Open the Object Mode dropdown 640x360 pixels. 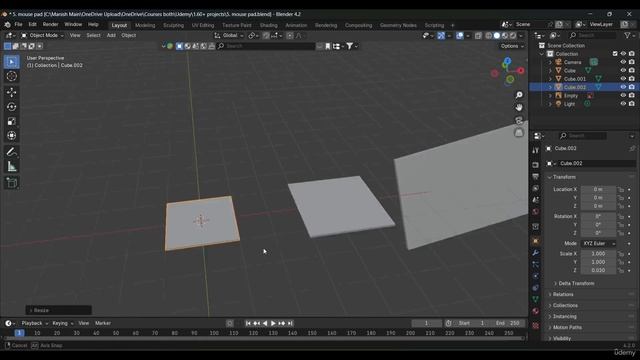point(42,36)
